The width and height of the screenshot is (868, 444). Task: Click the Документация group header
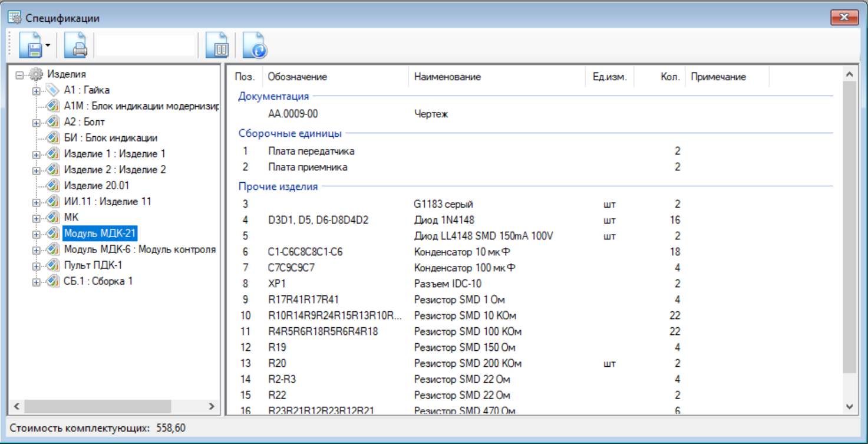coord(273,96)
